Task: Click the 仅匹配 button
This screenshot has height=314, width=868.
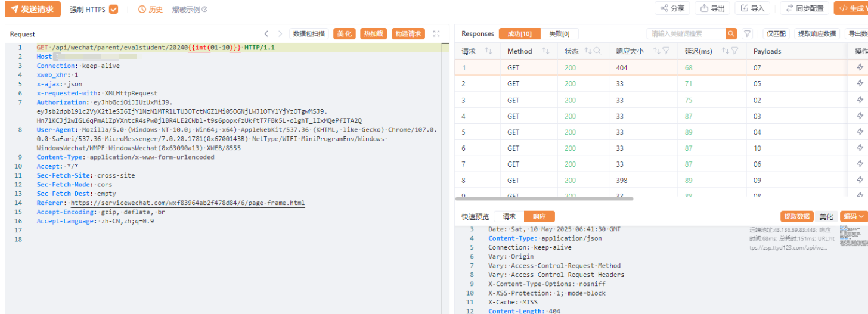Action: coord(776,34)
